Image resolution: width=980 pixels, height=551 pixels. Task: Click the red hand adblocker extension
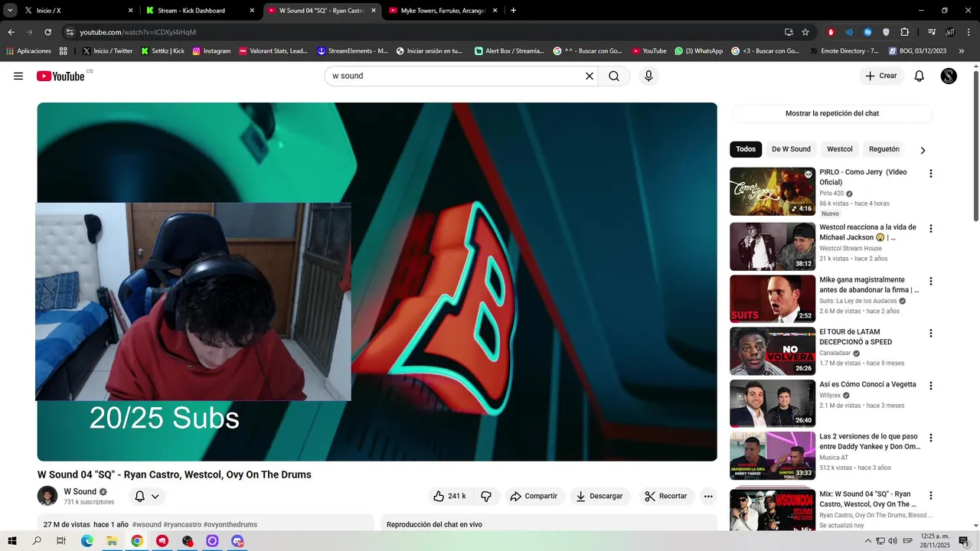coord(831,32)
